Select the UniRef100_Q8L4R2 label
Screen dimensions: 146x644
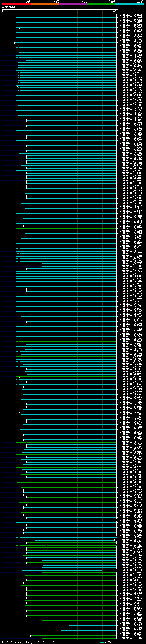point(131,120)
